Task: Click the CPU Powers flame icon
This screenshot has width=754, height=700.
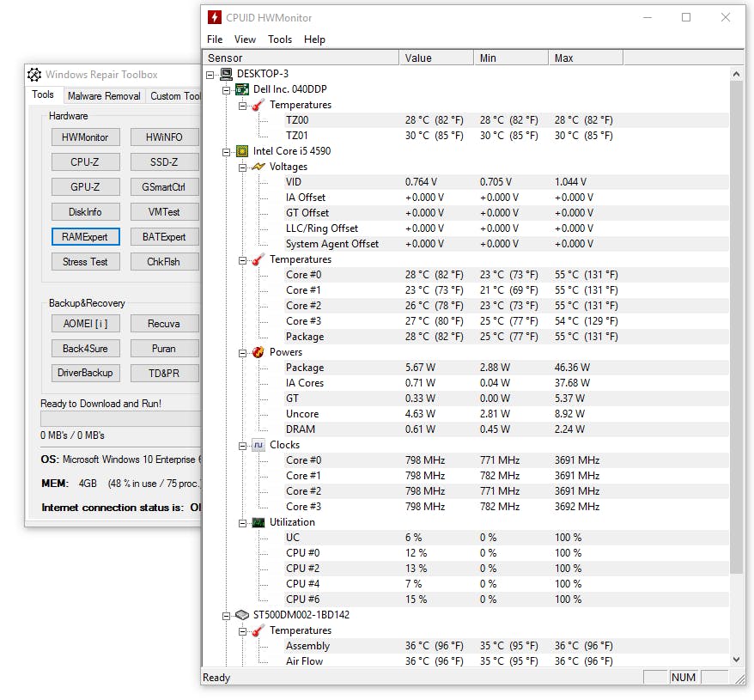Action: (258, 352)
